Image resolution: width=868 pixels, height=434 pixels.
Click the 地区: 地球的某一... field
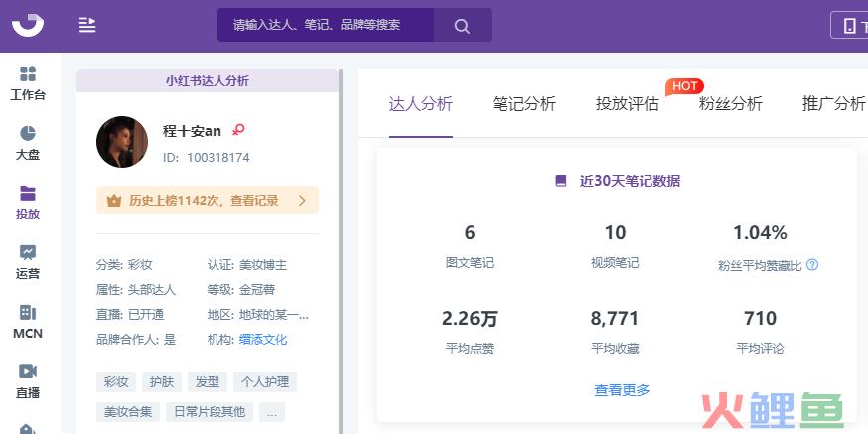click(x=258, y=315)
